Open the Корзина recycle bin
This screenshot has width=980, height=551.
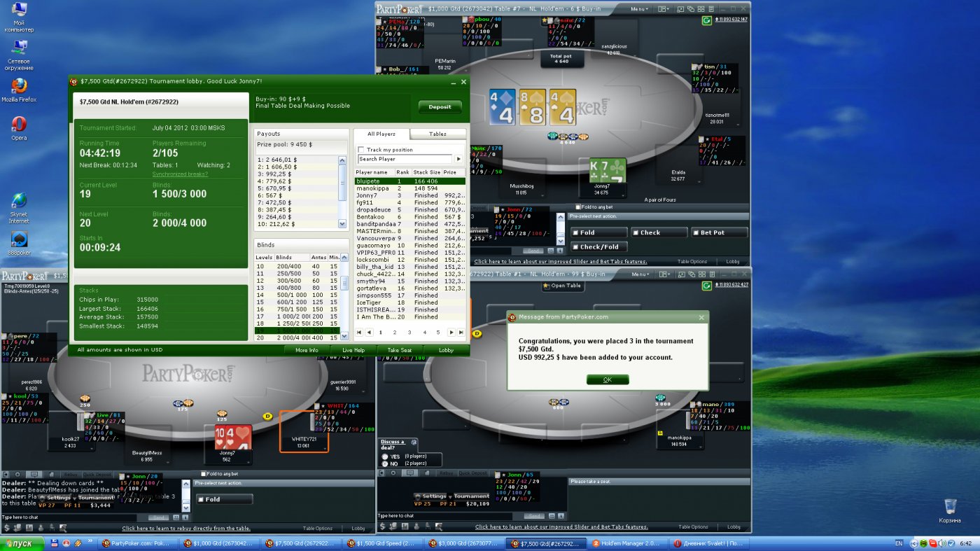950,510
